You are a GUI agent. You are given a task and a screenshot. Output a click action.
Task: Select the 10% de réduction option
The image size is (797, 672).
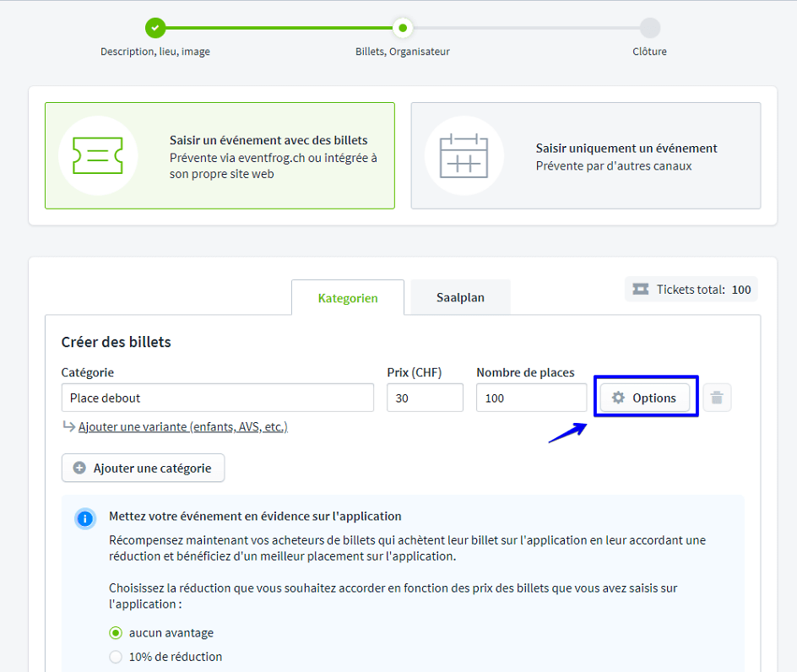pos(116,657)
